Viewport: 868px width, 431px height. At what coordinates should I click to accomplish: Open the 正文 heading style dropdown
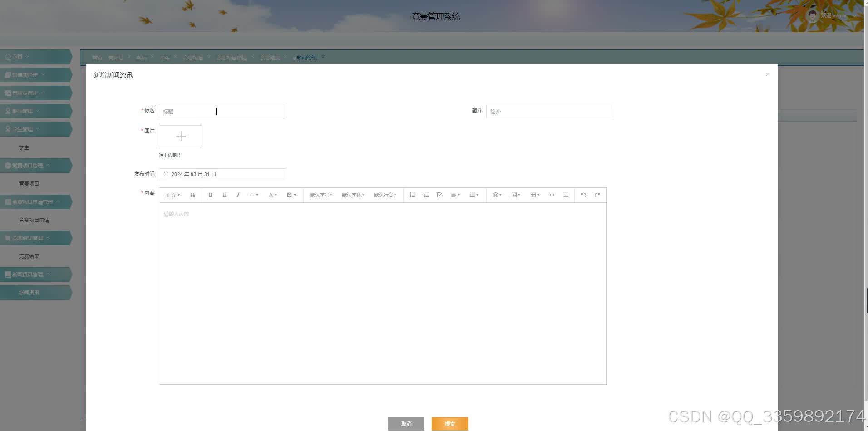click(x=173, y=195)
